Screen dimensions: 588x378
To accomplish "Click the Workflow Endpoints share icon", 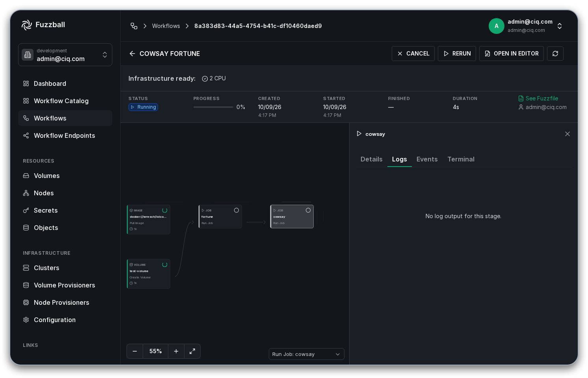I will coord(26,135).
